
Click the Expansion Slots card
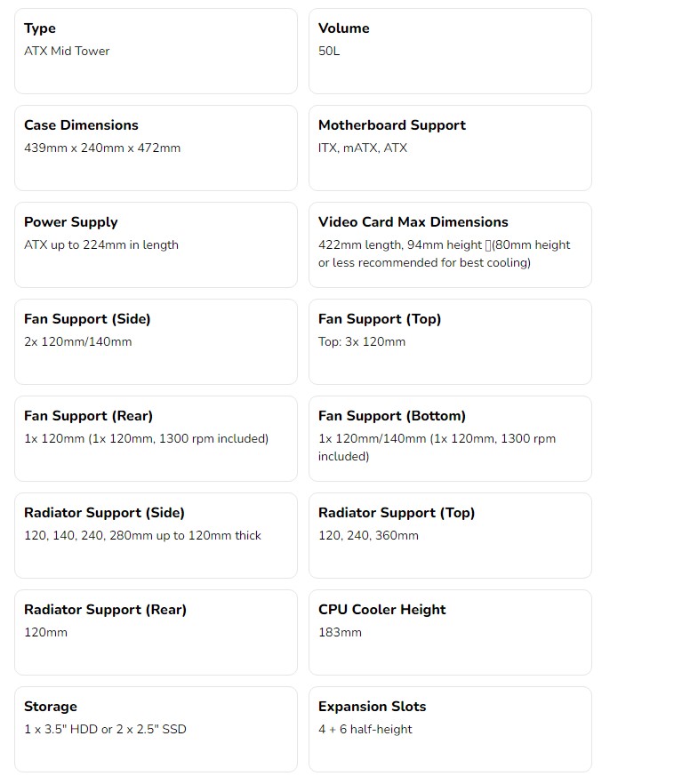tap(450, 730)
